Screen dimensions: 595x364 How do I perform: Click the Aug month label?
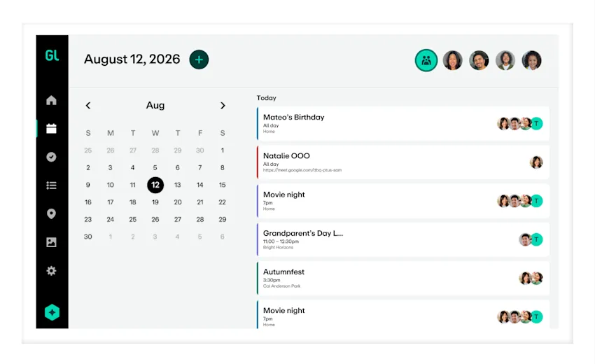pyautogui.click(x=155, y=105)
